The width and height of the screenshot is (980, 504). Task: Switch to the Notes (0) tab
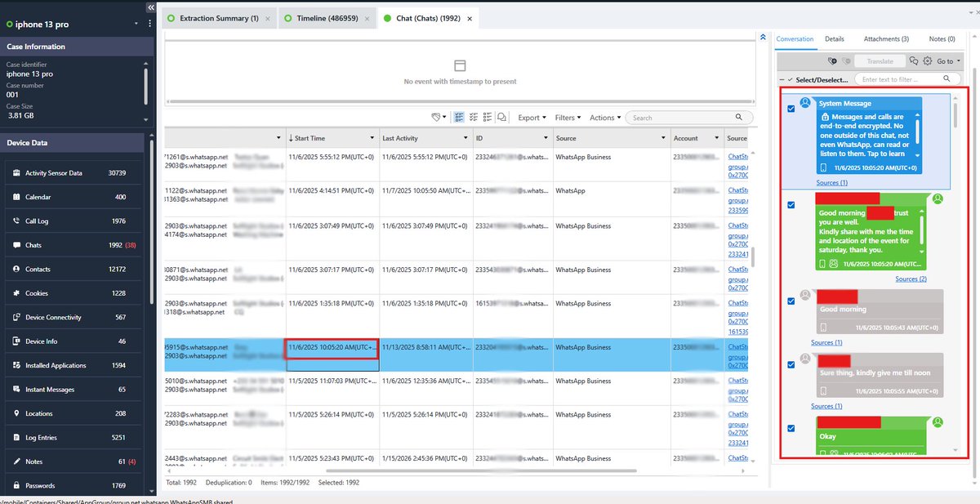942,38
